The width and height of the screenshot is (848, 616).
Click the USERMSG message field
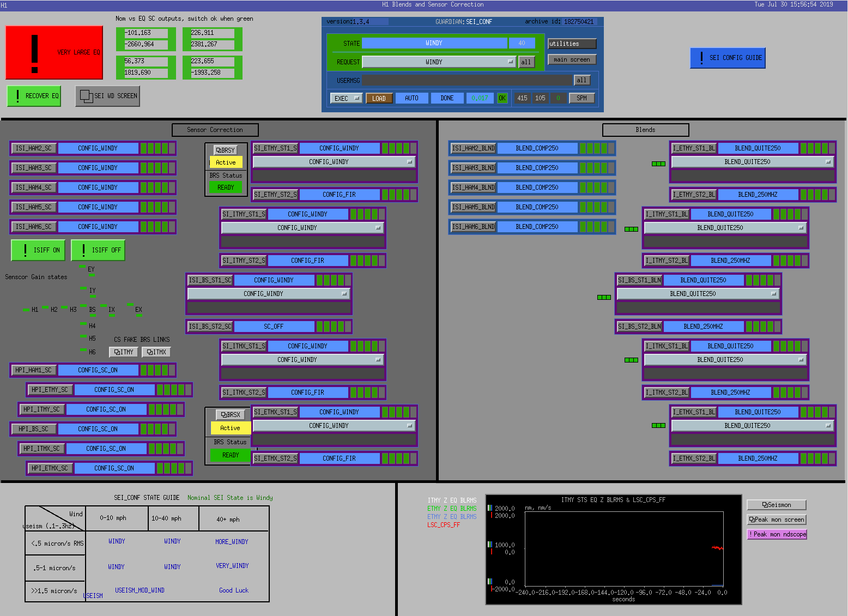tap(468, 80)
